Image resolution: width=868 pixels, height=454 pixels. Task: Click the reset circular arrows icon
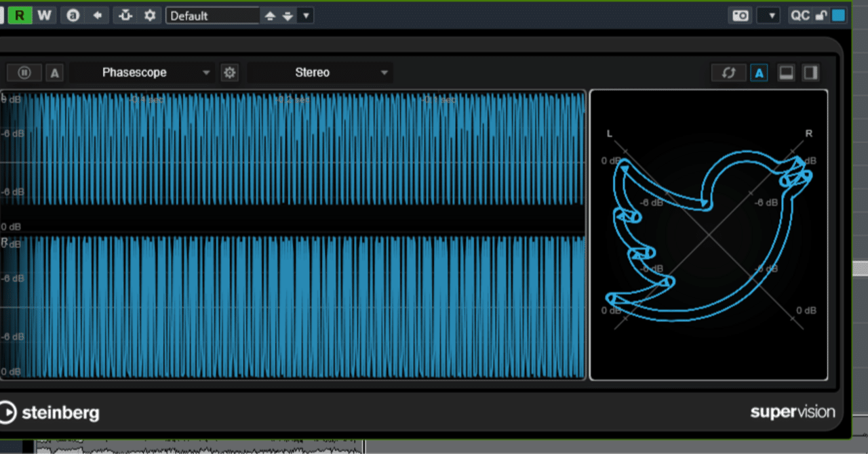click(729, 73)
